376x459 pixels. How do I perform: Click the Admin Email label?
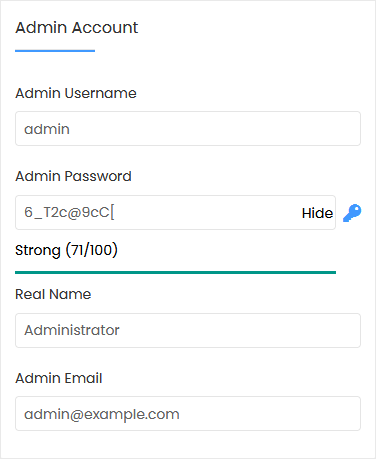point(59,378)
